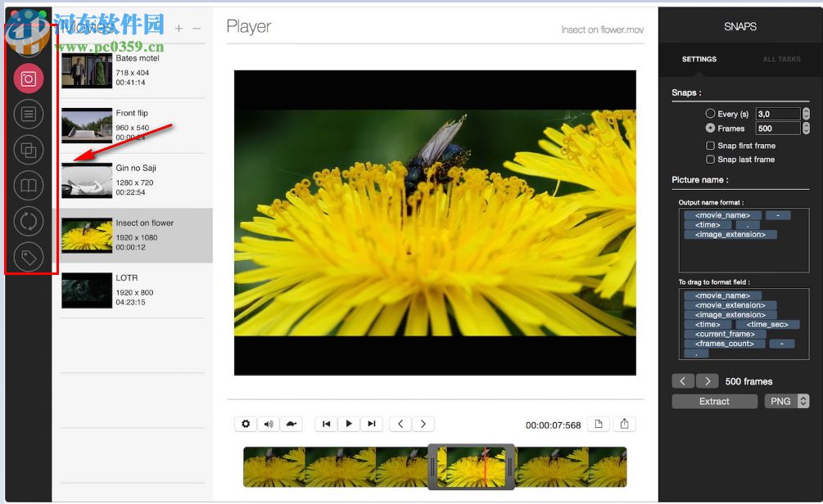Click the sync/refresh icon in sidebar
This screenshot has width=823, height=504.
click(28, 221)
